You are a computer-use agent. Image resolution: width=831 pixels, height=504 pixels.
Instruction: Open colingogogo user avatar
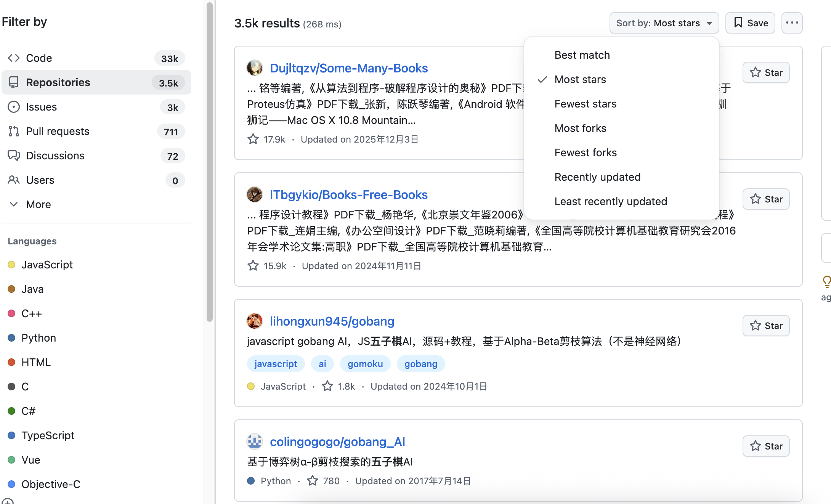point(255,441)
